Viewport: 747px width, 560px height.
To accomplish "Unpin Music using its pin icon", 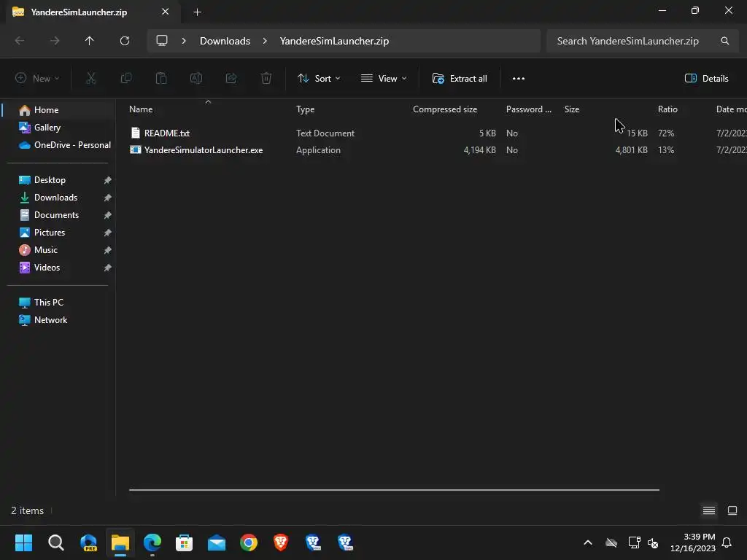I will pos(108,250).
